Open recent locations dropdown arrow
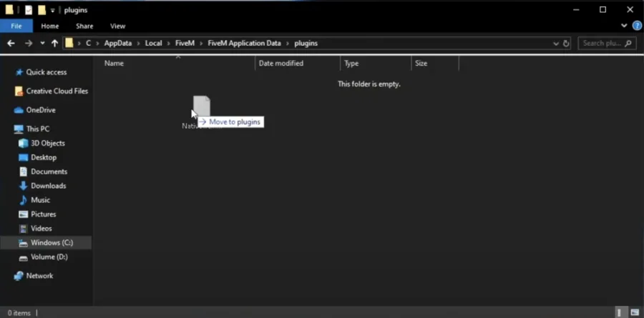Image resolution: width=644 pixels, height=318 pixels. (x=42, y=43)
